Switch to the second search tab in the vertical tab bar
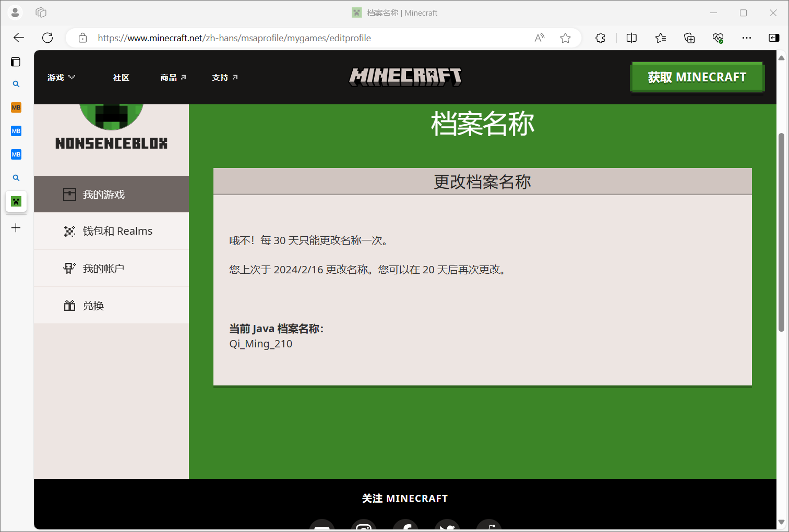Viewport: 789px width, 532px height. click(x=16, y=178)
